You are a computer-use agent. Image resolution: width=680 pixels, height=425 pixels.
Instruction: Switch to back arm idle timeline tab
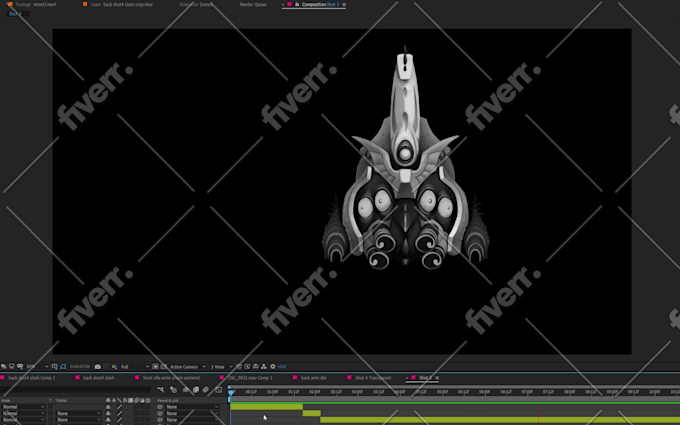click(314, 378)
